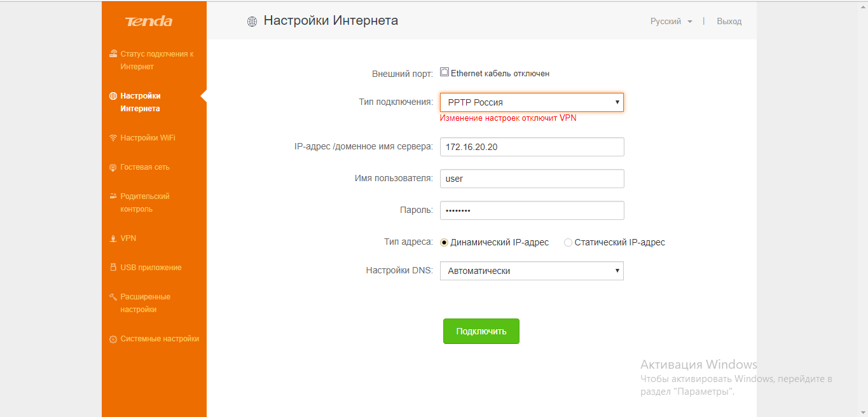Screen dimensions: 868x417
Task: Click the server IP address field
Action: [x=532, y=147]
